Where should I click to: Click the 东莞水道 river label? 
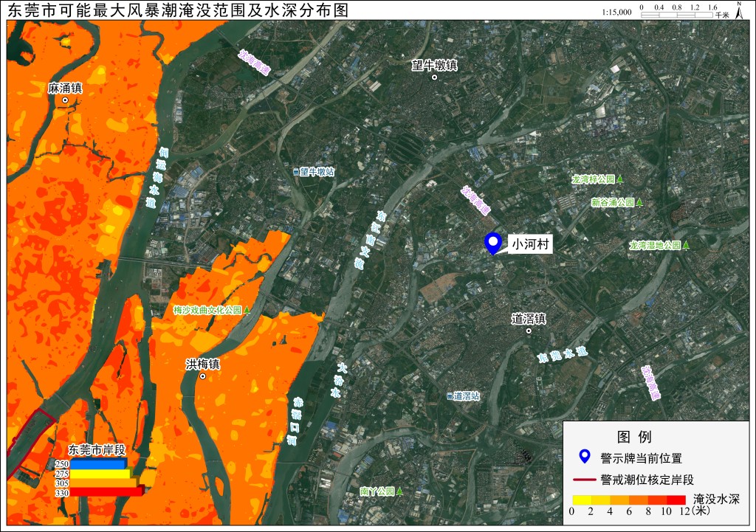[563, 355]
